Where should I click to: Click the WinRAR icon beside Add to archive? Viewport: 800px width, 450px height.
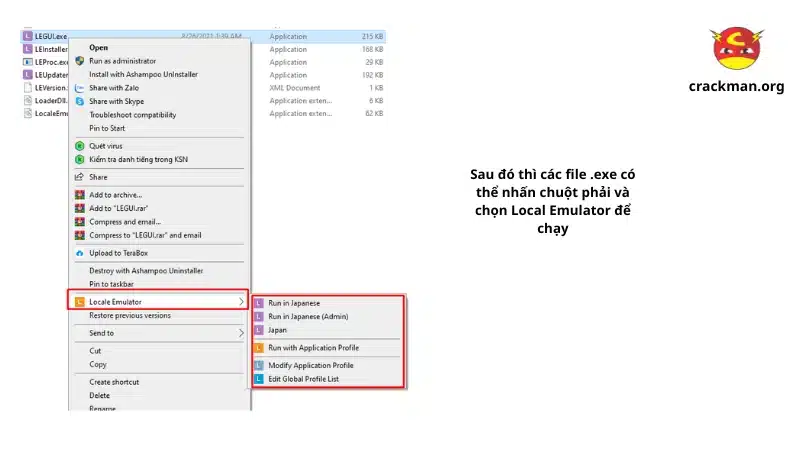80,195
